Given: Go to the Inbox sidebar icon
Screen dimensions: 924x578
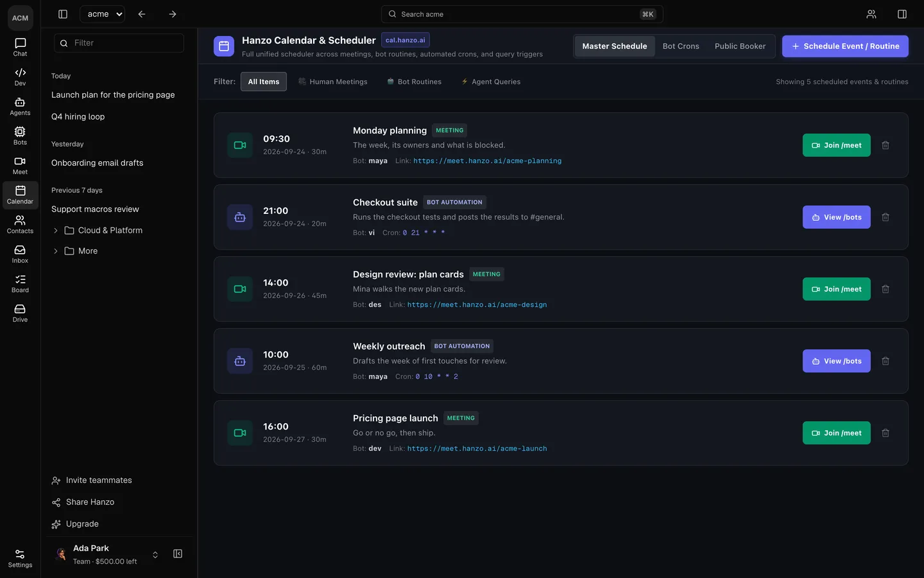Looking at the screenshot, I should click(20, 254).
